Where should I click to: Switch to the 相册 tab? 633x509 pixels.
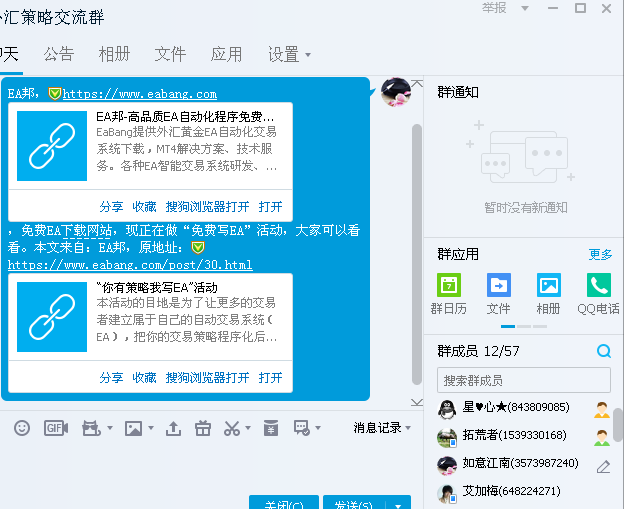tap(115, 54)
